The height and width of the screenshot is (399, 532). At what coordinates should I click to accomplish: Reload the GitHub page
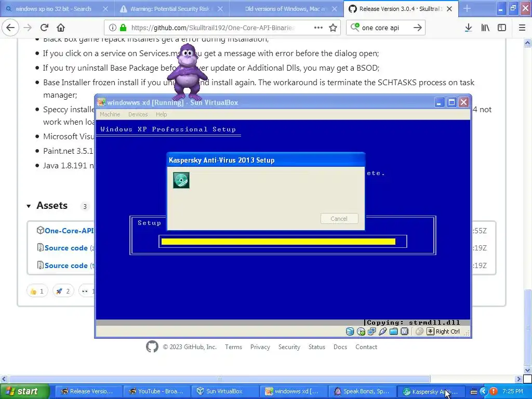(44, 28)
